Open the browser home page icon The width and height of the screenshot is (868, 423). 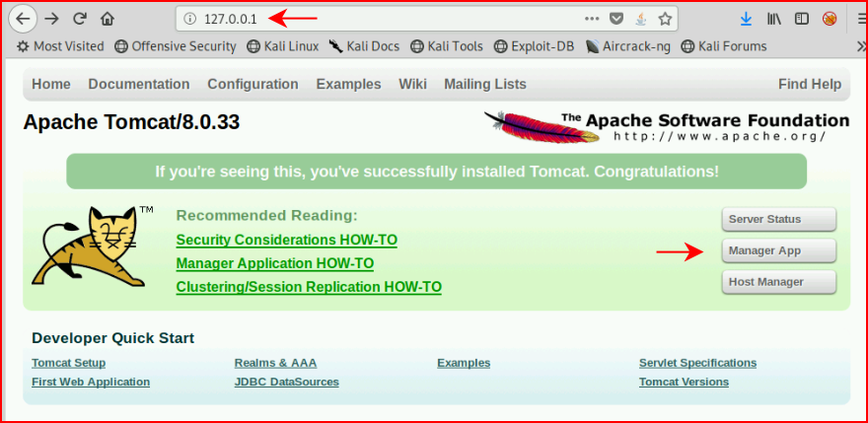pos(108,19)
